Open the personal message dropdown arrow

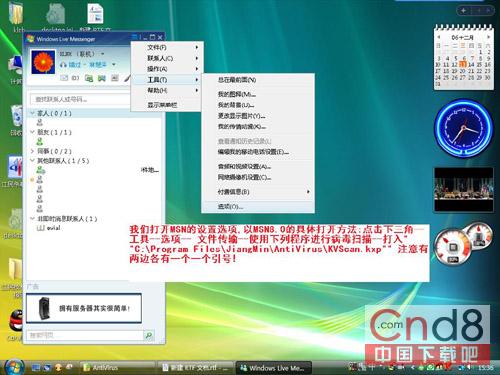114,64
